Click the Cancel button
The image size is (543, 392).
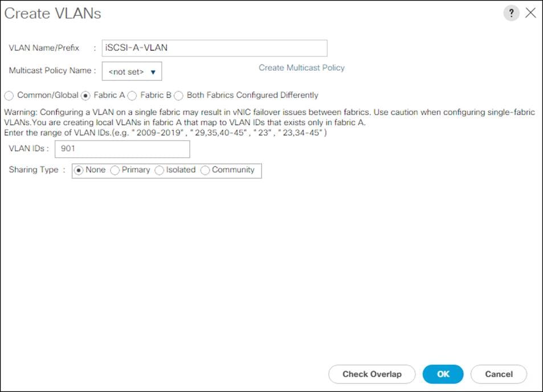499,374
